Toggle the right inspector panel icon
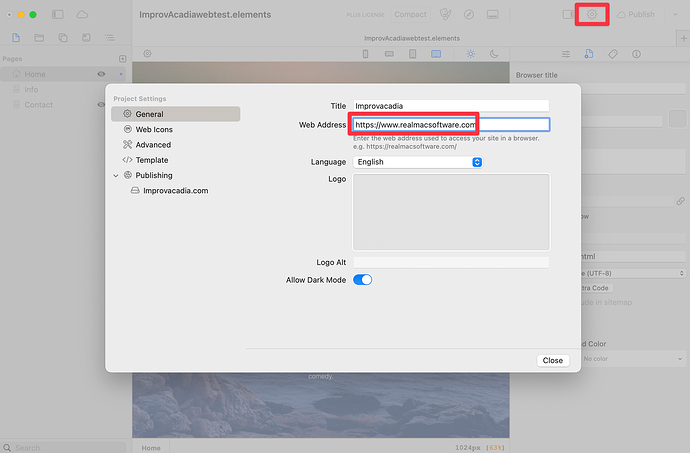The width and height of the screenshot is (690, 453). click(x=568, y=15)
